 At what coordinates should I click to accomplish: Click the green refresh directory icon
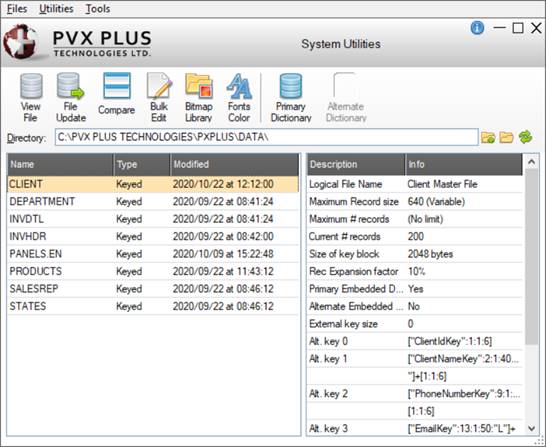tap(525, 137)
